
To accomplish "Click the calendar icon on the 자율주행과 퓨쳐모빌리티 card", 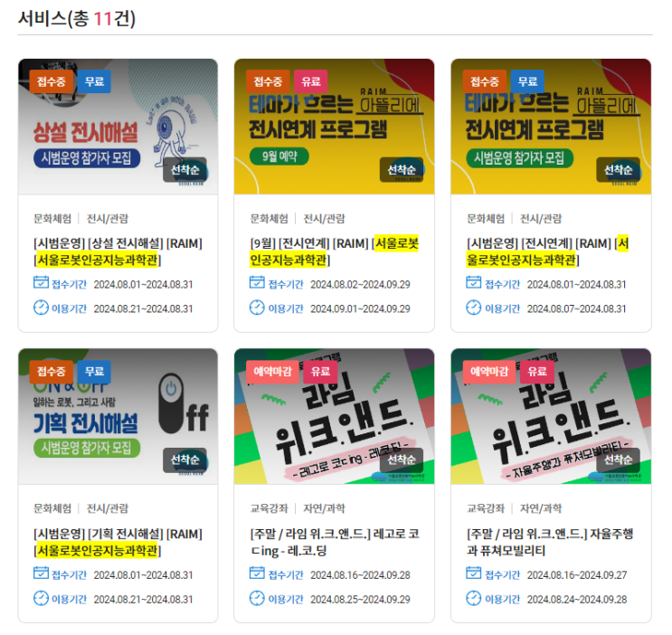I will (x=474, y=573).
